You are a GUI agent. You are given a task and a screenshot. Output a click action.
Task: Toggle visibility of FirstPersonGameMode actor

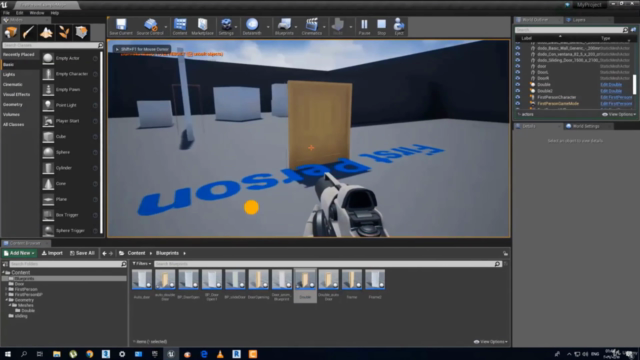point(518,104)
